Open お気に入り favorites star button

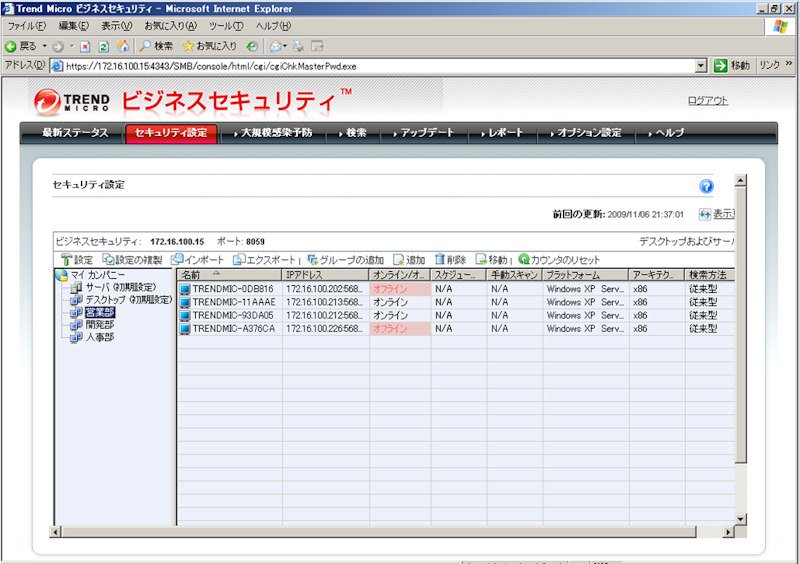pyautogui.click(x=210, y=46)
